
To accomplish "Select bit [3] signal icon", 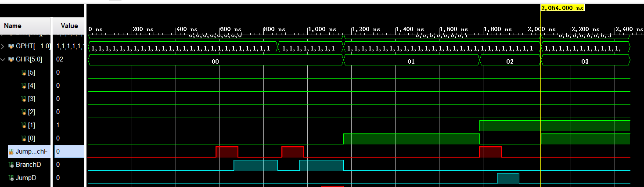I will click(x=24, y=99).
